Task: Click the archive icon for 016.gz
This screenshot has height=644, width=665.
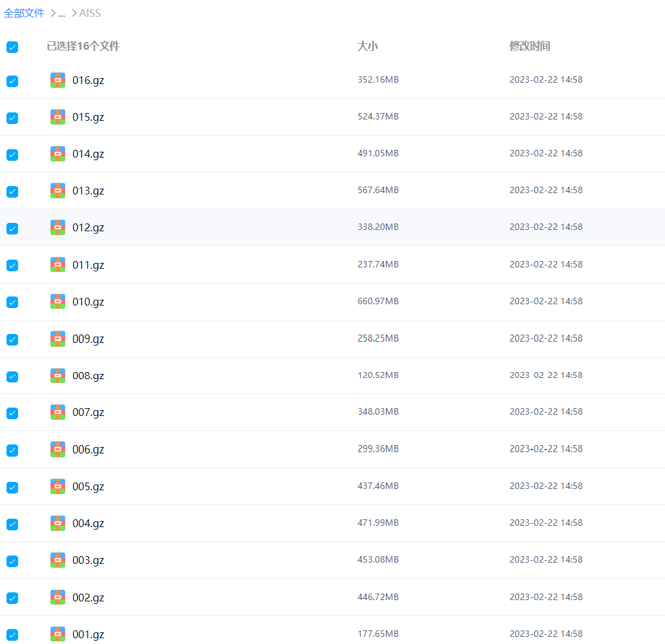Action: (58, 80)
